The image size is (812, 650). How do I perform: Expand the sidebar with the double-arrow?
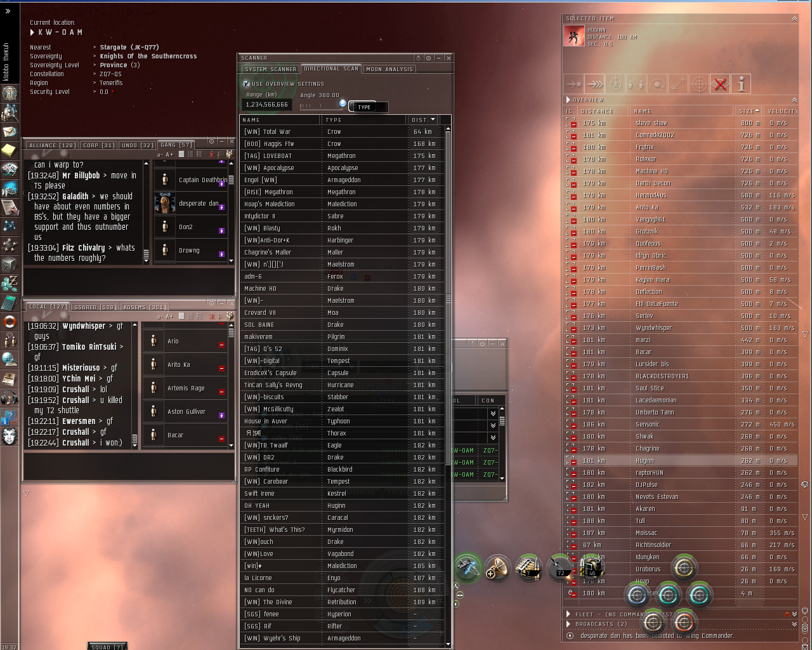click(8, 11)
